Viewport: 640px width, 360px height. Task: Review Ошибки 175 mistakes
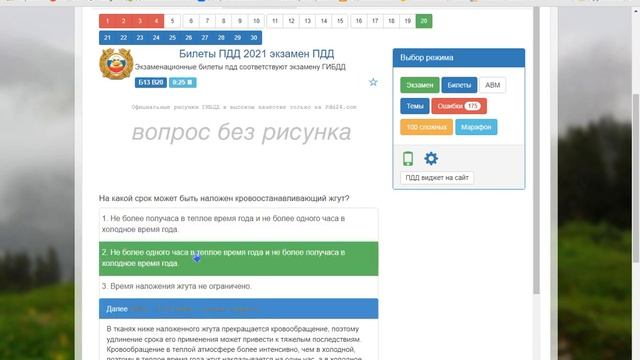click(x=459, y=106)
